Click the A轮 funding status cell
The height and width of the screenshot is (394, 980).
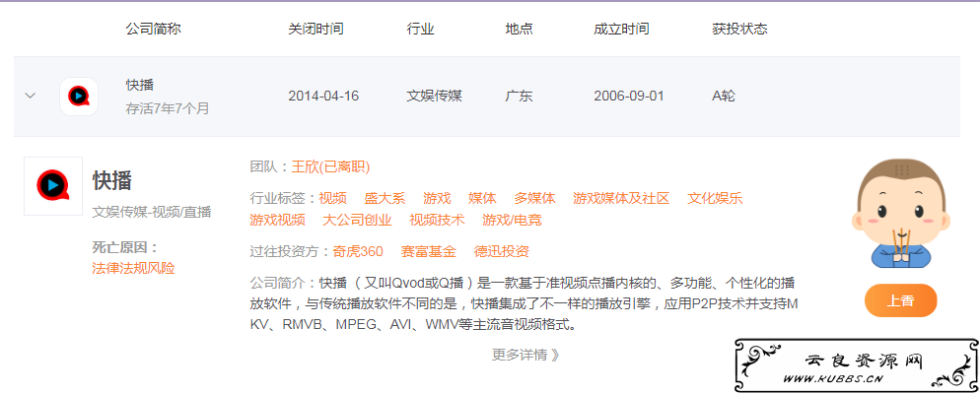[724, 97]
